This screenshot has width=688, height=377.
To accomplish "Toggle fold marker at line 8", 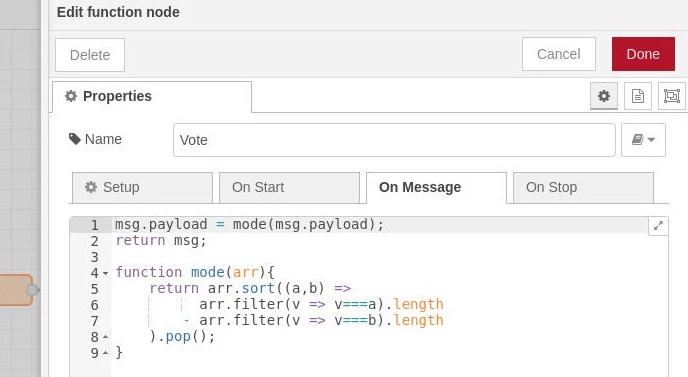I will pyautogui.click(x=106, y=337).
